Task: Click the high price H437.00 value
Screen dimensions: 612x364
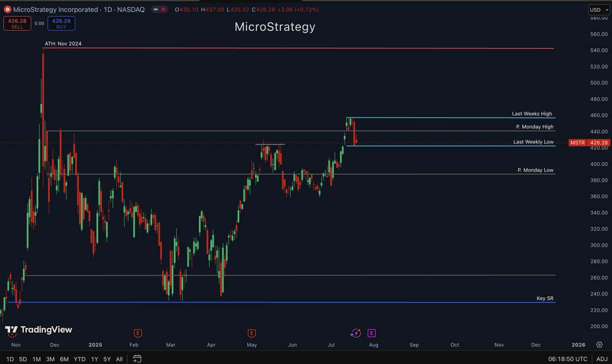Action: (x=213, y=10)
